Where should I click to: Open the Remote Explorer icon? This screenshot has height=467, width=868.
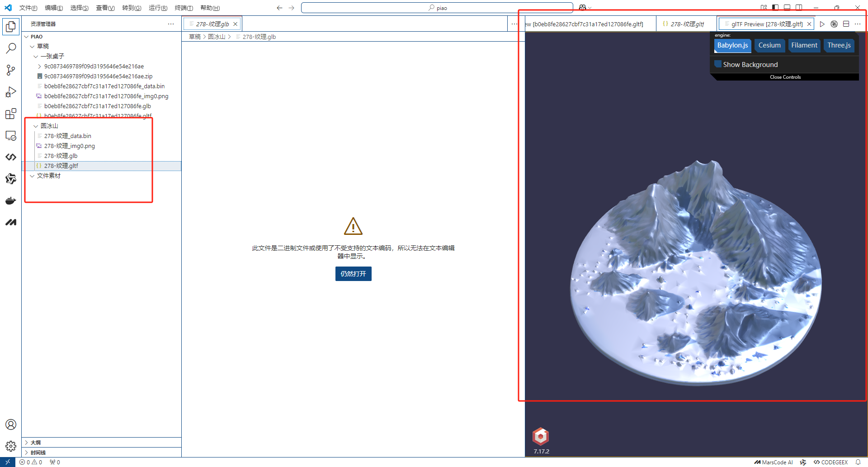pos(11,136)
